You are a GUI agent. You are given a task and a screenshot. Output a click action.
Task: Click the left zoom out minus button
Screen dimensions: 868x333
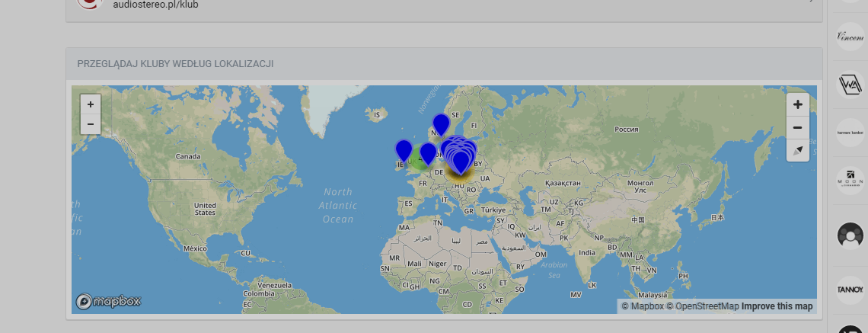tap(90, 123)
